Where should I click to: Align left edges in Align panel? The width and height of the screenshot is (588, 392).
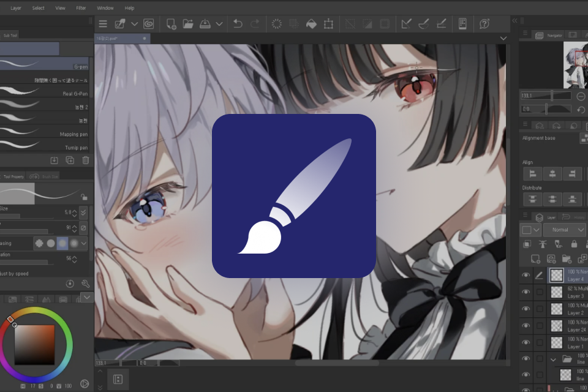click(x=532, y=174)
